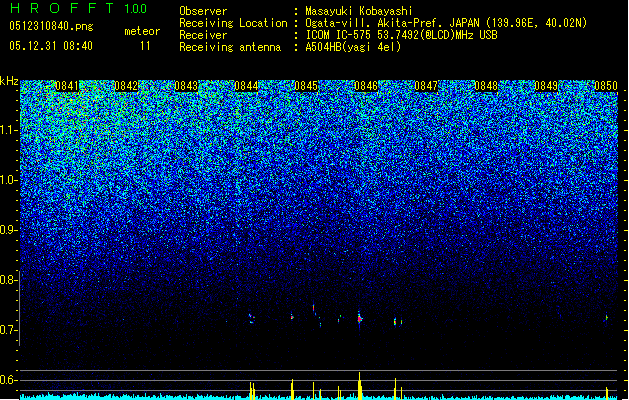
Task: Click the 0850 time marker
Action: 606,86
